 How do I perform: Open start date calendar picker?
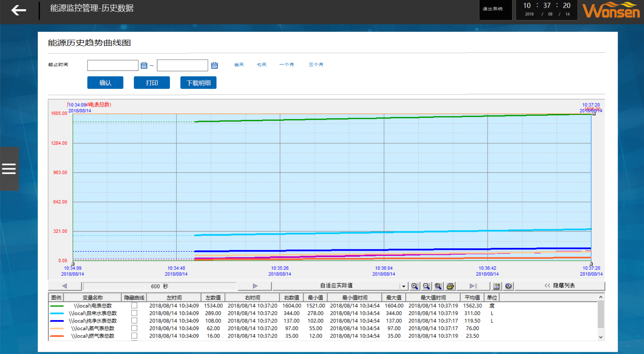pos(144,65)
